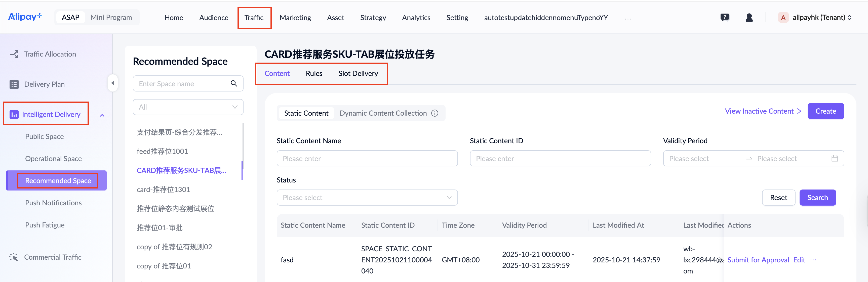The image size is (868, 282).
Task: Click the search magnifier in Space name field
Action: point(233,83)
